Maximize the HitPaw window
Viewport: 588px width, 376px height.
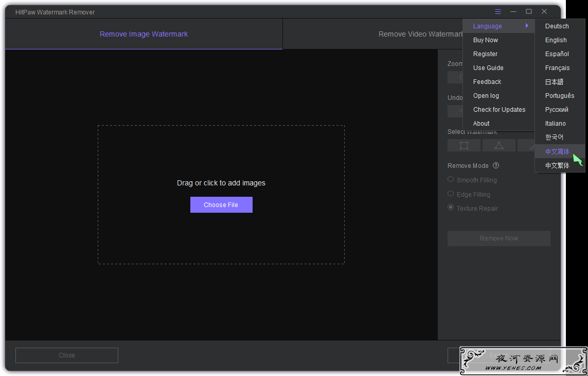coord(529,12)
